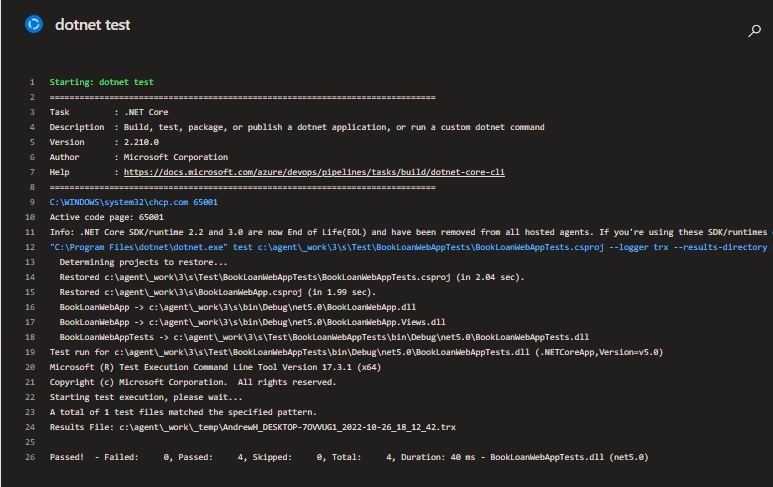Select the 'Active code page: 65001' line
The image size is (773, 487).
[106, 217]
